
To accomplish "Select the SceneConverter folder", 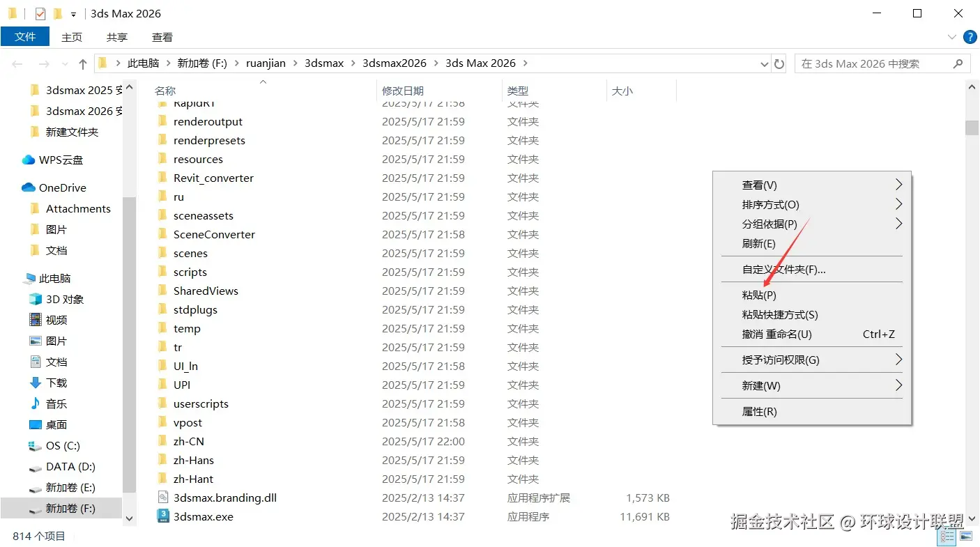I will [214, 234].
